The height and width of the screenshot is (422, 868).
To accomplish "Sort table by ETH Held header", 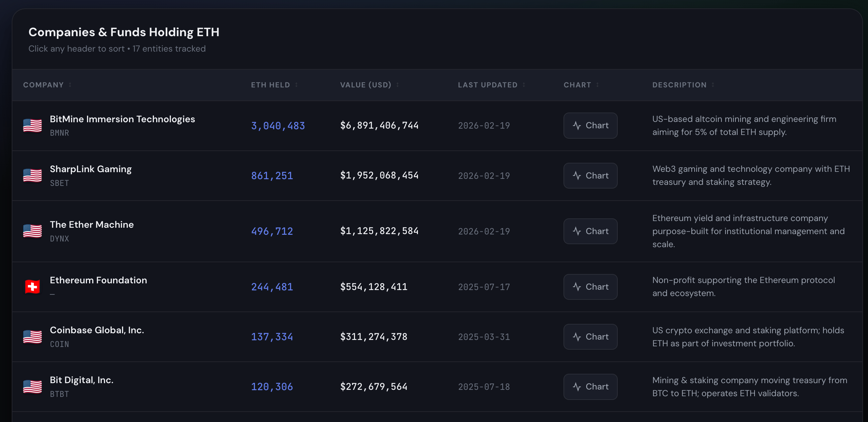I will pos(270,85).
